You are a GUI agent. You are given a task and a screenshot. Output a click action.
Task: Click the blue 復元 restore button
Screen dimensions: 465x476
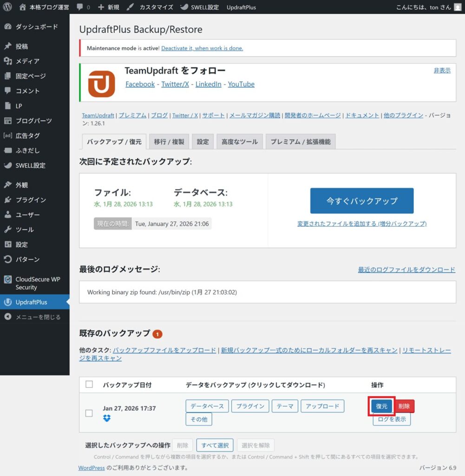[x=381, y=406]
